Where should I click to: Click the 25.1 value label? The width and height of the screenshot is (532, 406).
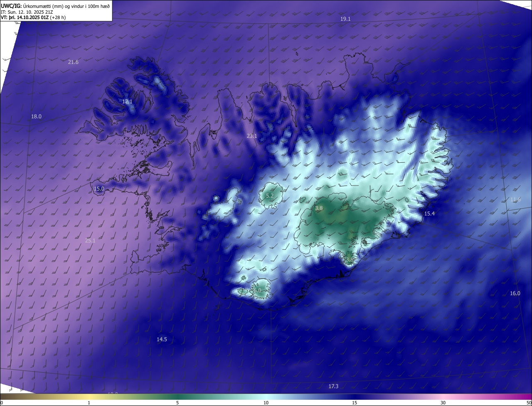pyautogui.click(x=90, y=241)
